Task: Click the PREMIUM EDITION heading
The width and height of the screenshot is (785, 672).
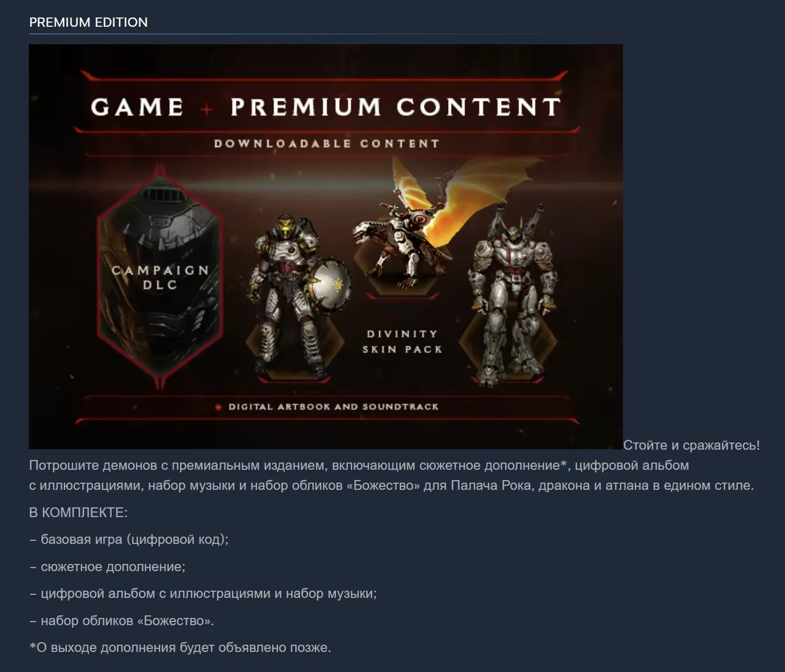Action: [88, 22]
